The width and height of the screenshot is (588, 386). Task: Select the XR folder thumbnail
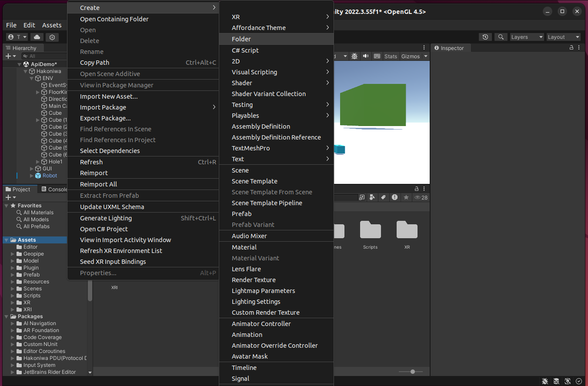coord(407,235)
